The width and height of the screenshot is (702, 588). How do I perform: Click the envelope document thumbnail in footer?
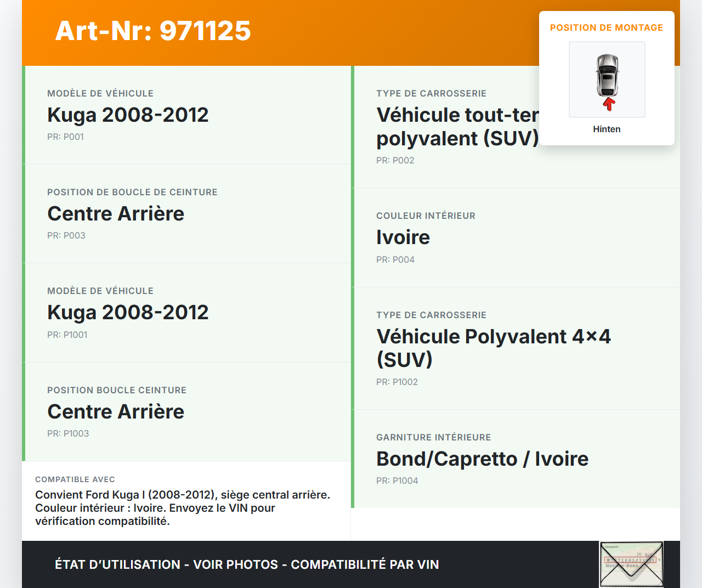coord(631,564)
